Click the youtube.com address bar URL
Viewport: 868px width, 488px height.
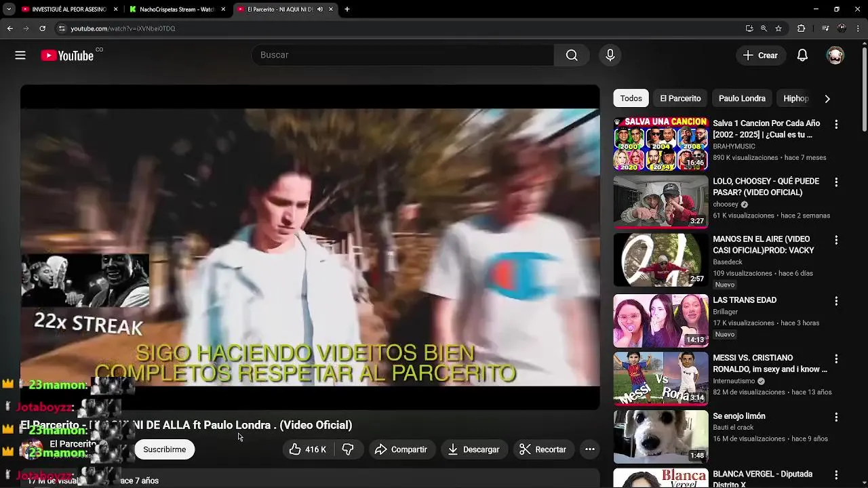tap(123, 28)
